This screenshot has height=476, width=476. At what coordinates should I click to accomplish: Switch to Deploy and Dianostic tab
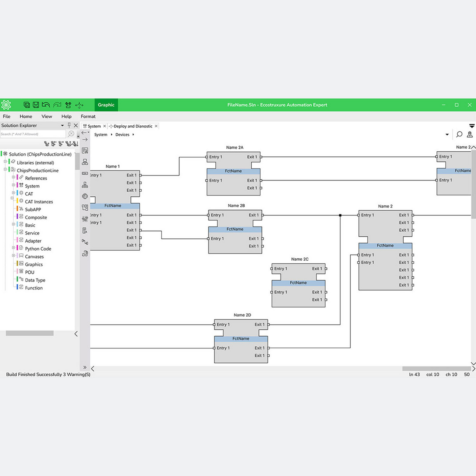pos(133,126)
